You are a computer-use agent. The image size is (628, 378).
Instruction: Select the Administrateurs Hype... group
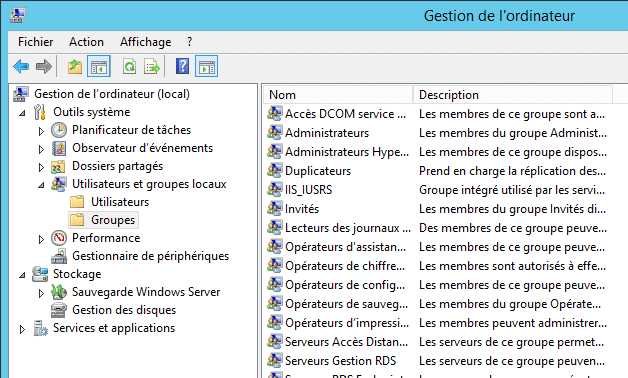tap(347, 152)
